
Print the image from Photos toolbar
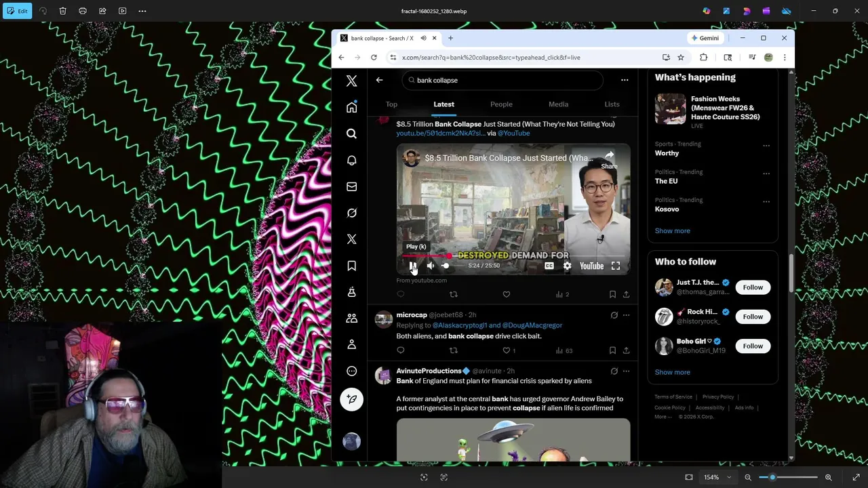[83, 11]
